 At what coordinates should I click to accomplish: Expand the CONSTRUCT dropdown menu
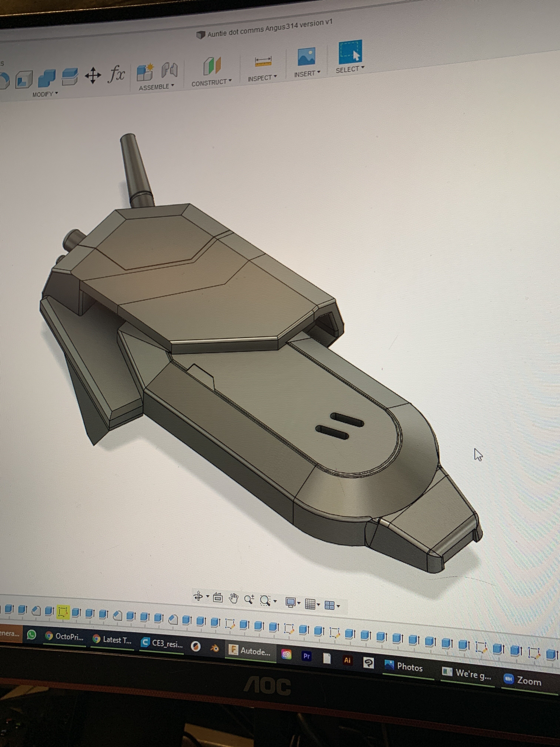(x=211, y=82)
